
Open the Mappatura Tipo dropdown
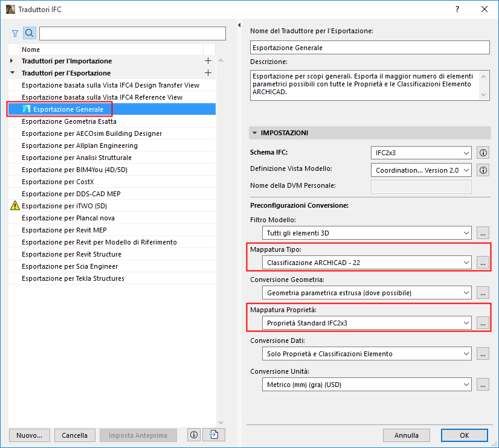367,263
